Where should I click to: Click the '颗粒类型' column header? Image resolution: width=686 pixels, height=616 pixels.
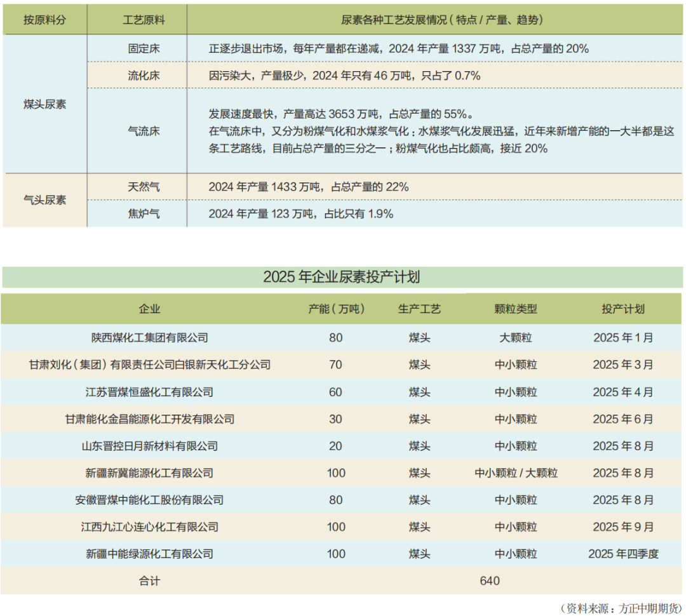(x=516, y=309)
